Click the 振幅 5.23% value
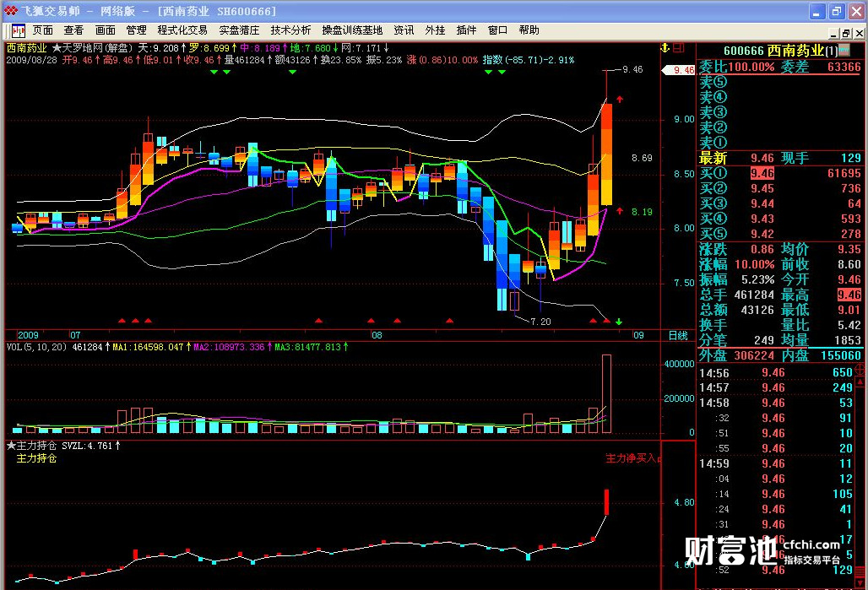This screenshot has width=868, height=590. [x=757, y=279]
